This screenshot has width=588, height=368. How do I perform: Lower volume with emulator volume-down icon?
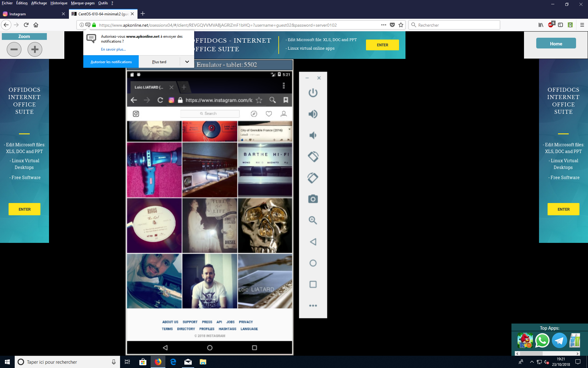pos(313,135)
